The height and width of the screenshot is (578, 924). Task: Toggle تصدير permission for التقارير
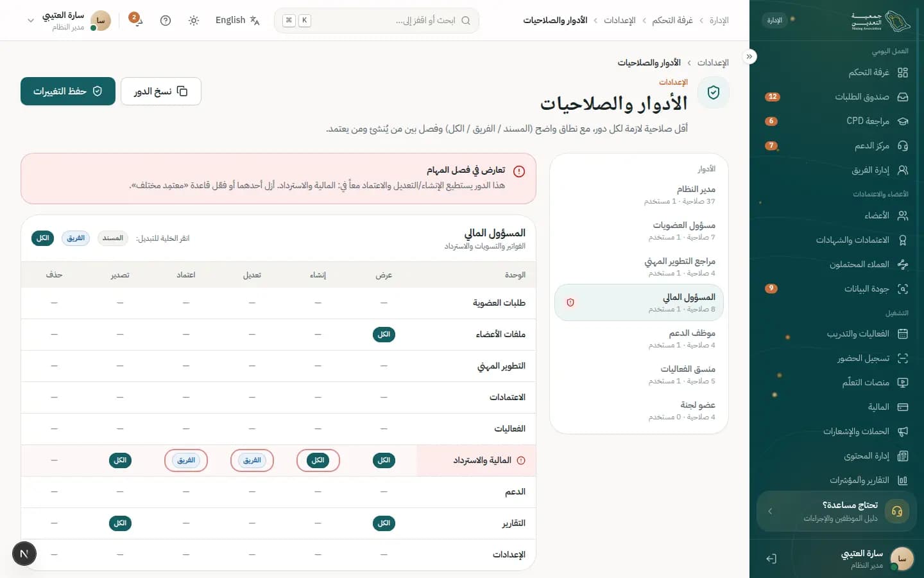[120, 523]
